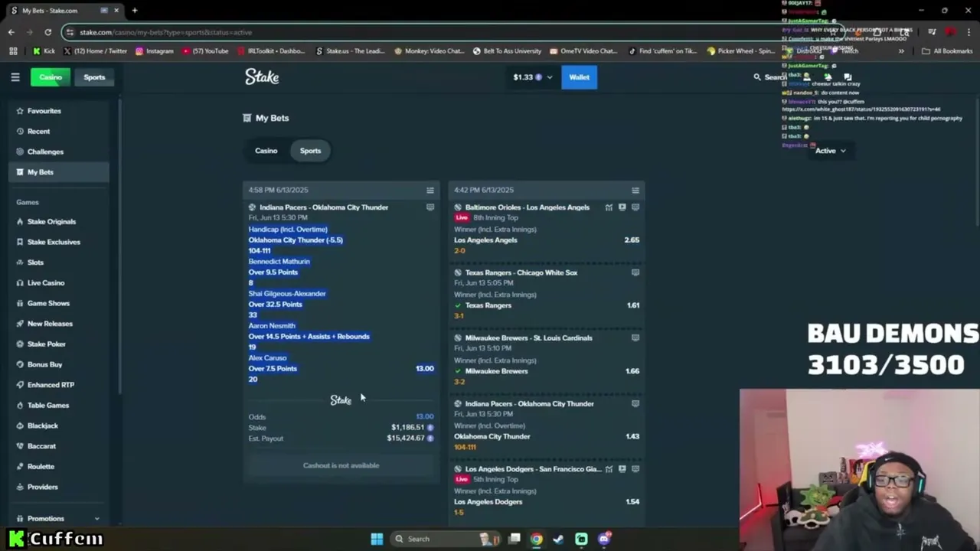The height and width of the screenshot is (551, 980).
Task: Open the Windows Start menu
Action: click(377, 539)
